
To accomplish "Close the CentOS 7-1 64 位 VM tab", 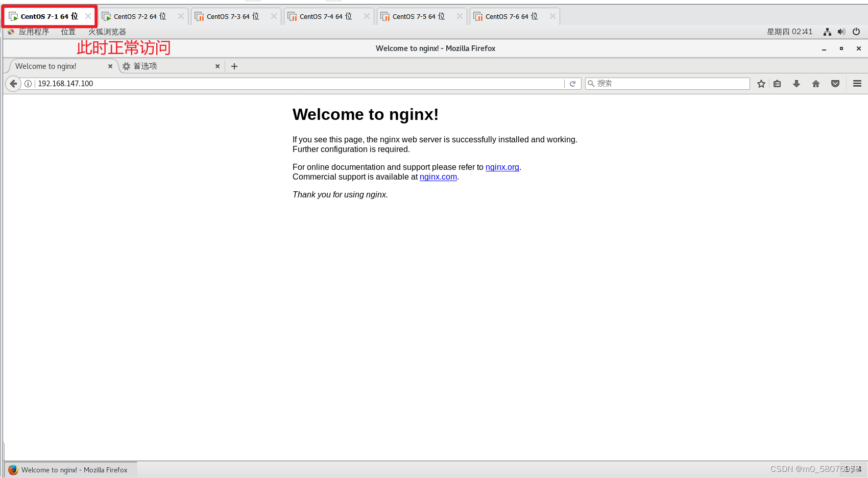I will [x=88, y=16].
